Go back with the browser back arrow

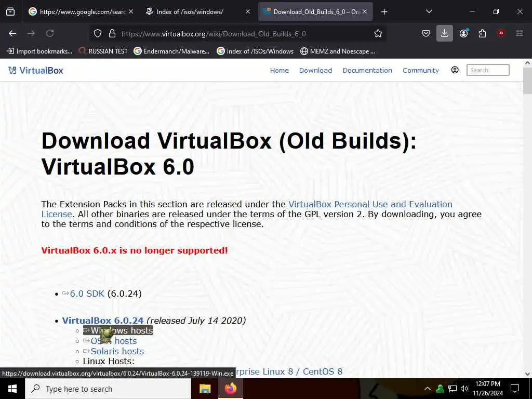click(x=12, y=33)
